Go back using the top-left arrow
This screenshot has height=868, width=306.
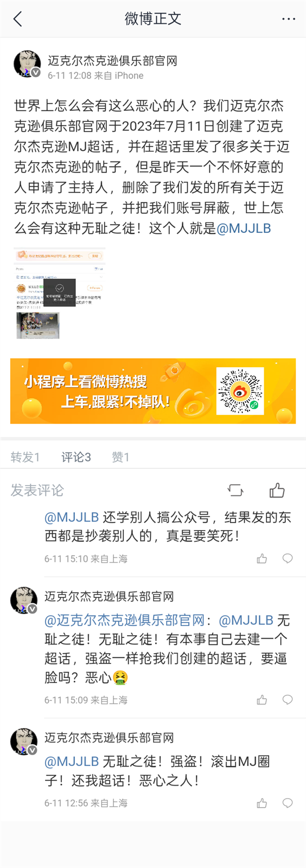(x=17, y=19)
